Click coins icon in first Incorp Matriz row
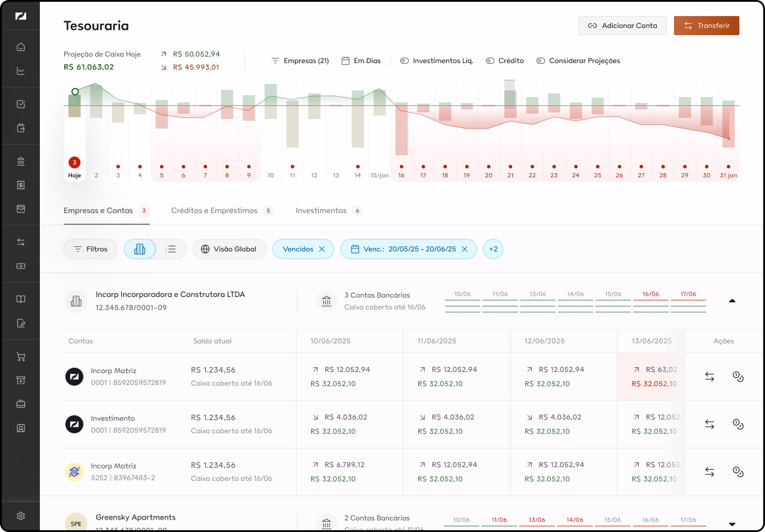 [738, 377]
